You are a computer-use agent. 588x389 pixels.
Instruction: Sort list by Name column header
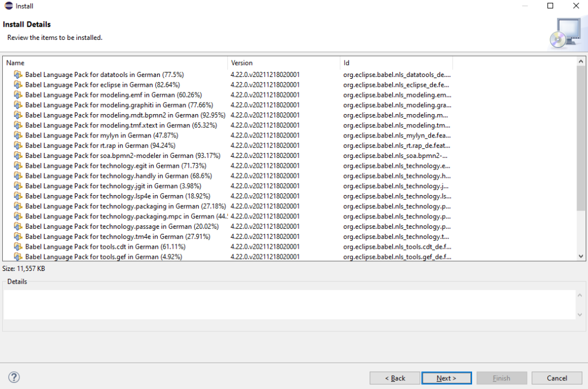[x=114, y=63]
